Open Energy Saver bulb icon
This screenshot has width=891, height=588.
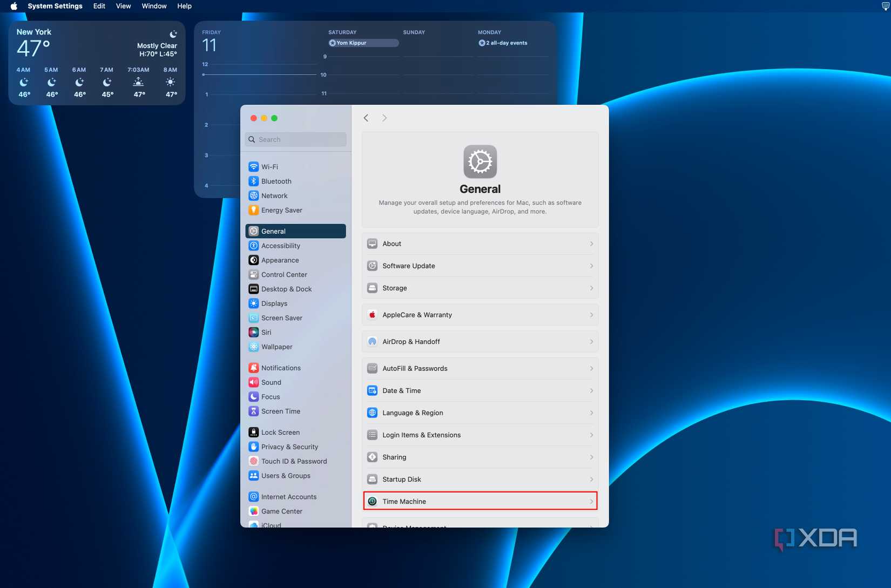(x=253, y=210)
